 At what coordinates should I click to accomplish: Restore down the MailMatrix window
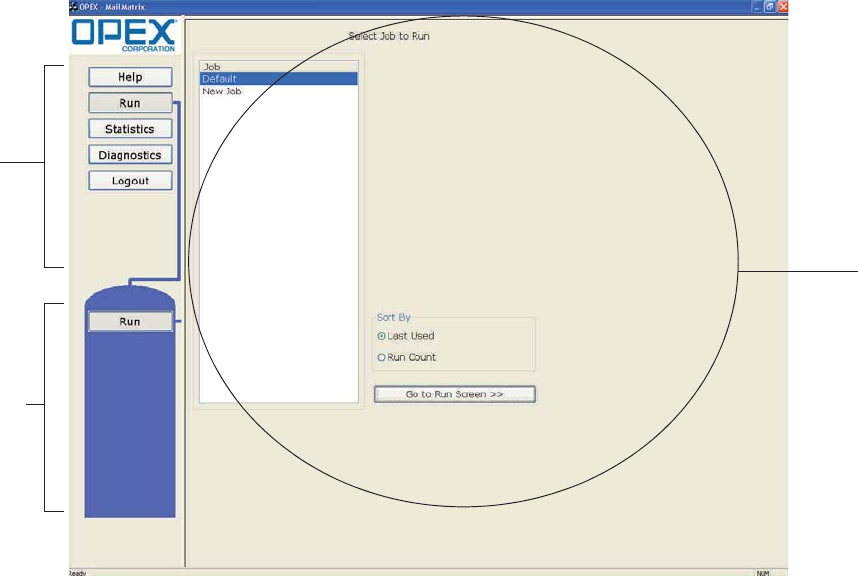click(770, 7)
